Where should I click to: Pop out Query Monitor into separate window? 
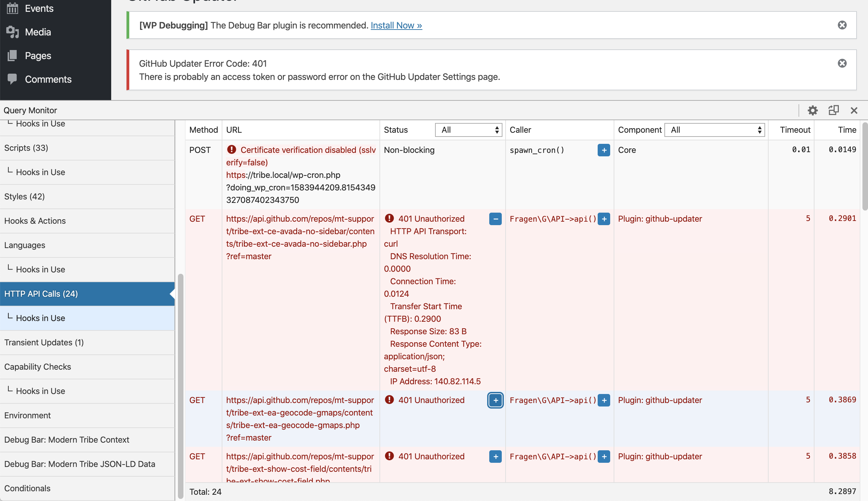834,110
